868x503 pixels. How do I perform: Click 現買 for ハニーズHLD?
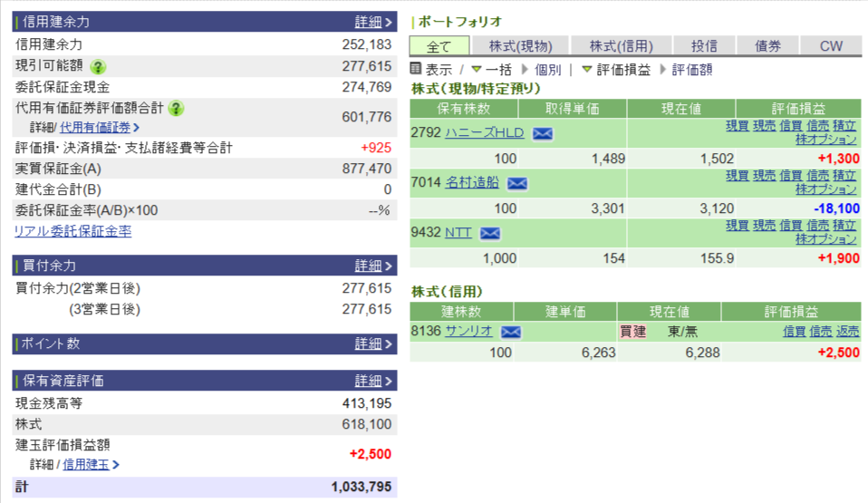click(x=738, y=126)
